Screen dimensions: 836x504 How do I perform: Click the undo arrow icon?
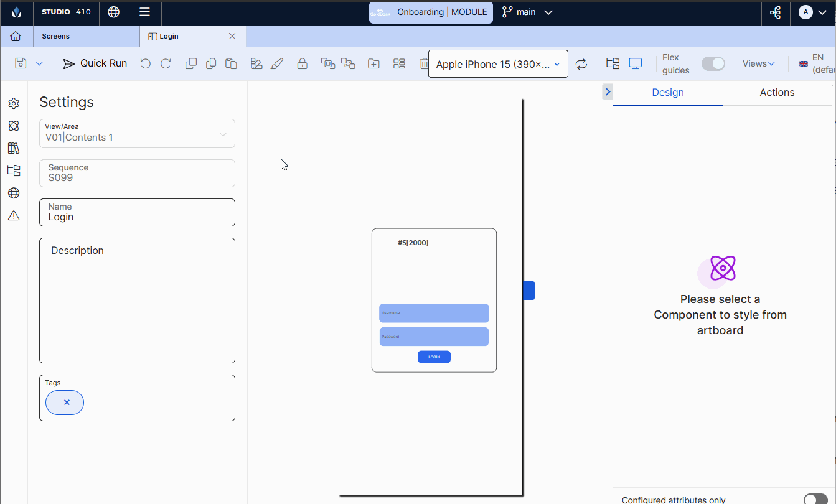pyautogui.click(x=145, y=63)
